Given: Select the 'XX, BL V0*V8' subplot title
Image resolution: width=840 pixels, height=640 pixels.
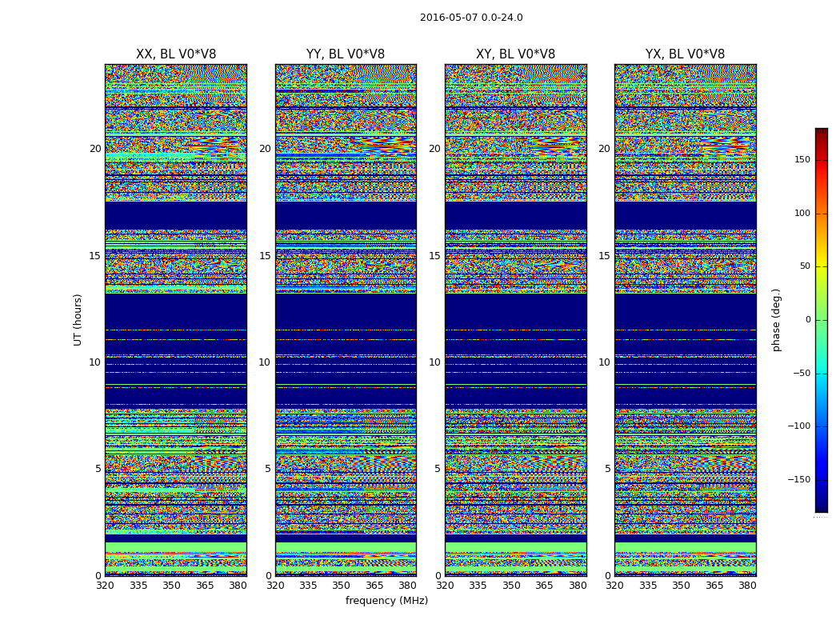Looking at the screenshot, I should click(x=176, y=54).
